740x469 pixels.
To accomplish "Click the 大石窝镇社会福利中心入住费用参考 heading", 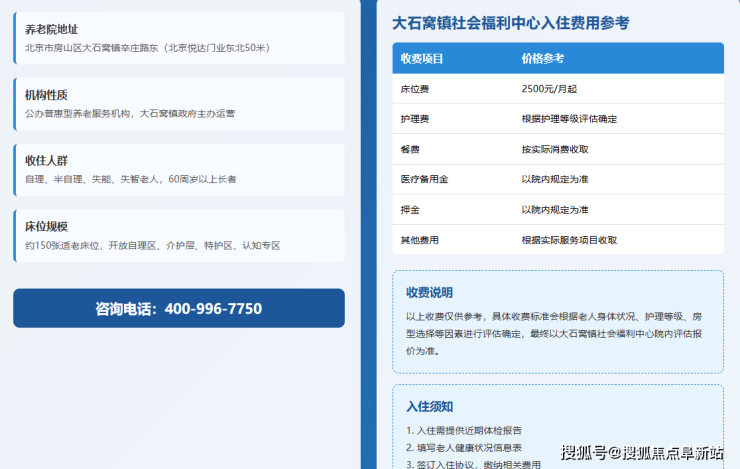I will [x=511, y=23].
